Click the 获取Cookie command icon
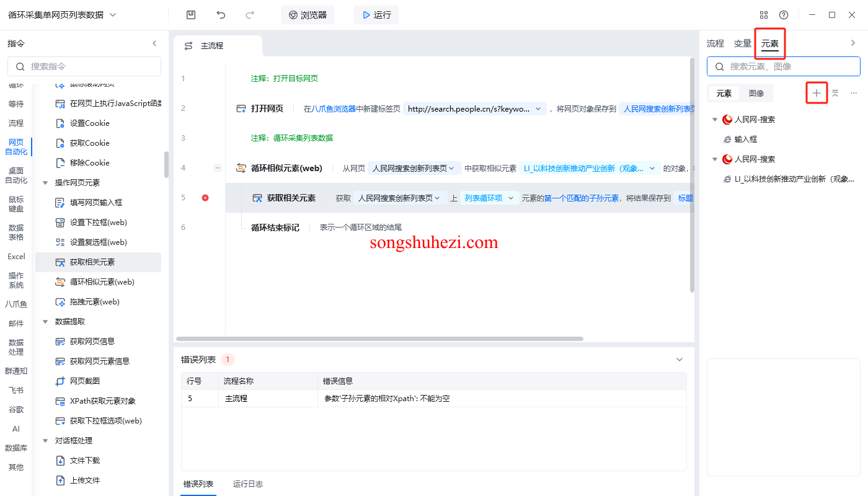 60,143
